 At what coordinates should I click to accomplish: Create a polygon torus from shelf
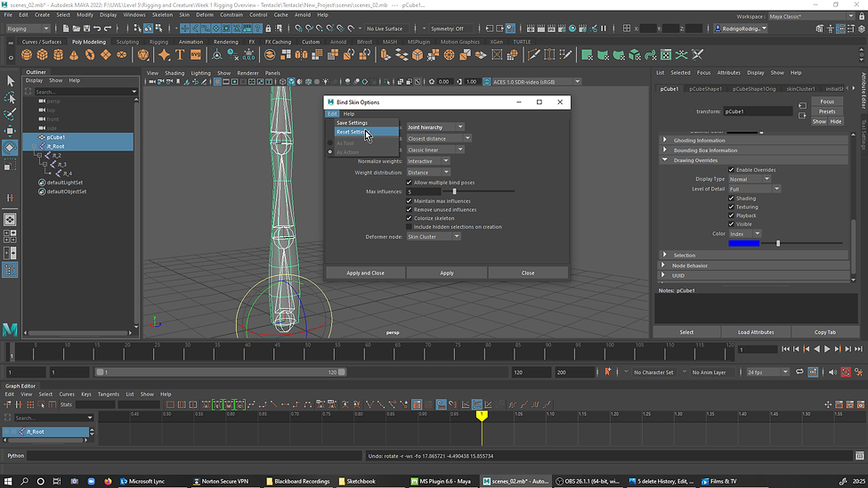(x=90, y=55)
